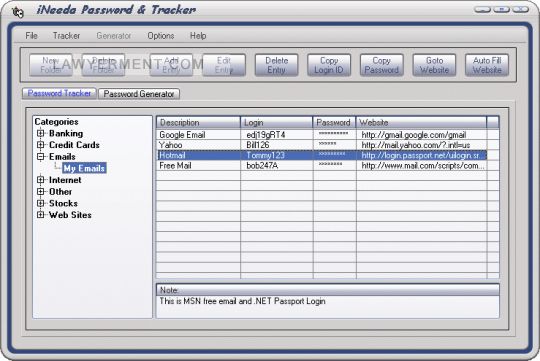Sort by the Password column header
The width and height of the screenshot is (540, 361).
(334, 123)
